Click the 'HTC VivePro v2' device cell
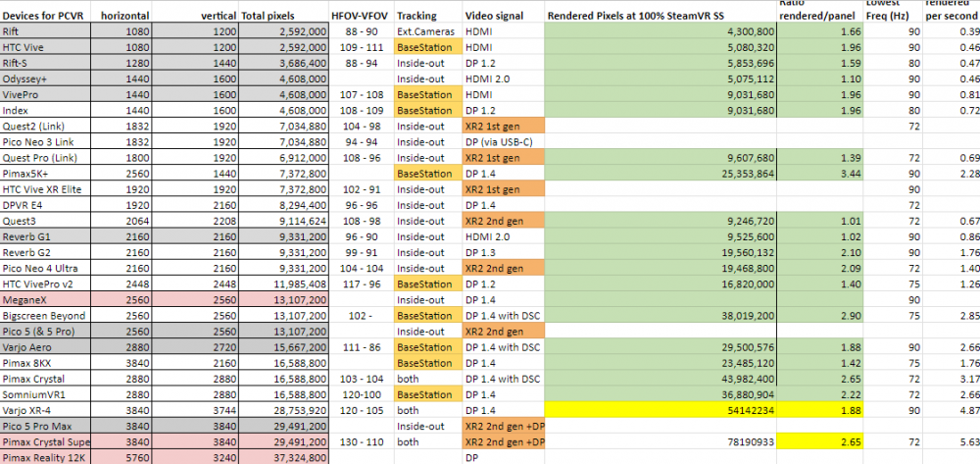Image resolution: width=980 pixels, height=464 pixels. [45, 284]
